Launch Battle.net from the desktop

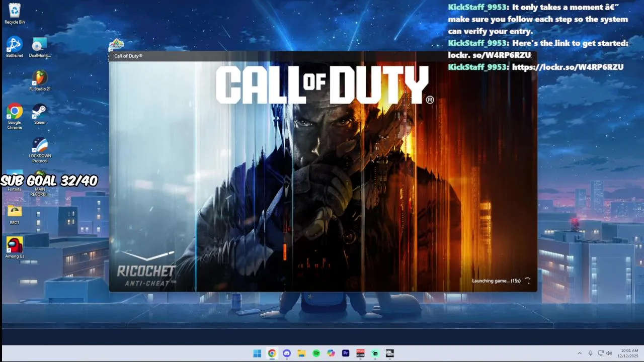15,47
